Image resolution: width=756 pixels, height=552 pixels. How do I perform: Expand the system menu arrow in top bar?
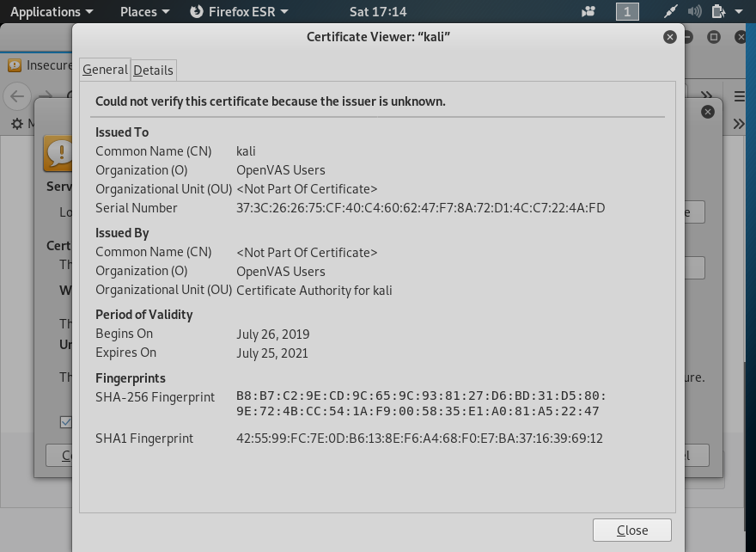(x=739, y=11)
